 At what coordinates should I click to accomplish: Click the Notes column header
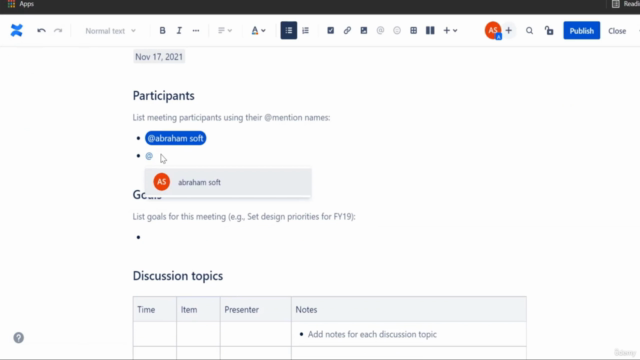click(x=409, y=309)
